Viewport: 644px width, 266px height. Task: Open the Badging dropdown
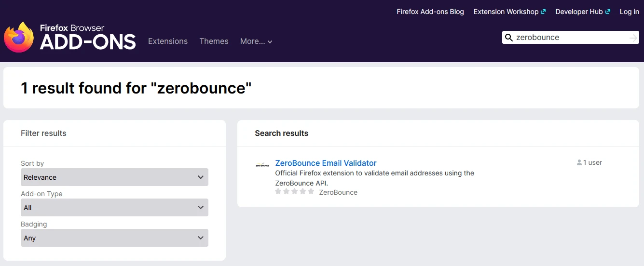coord(114,238)
